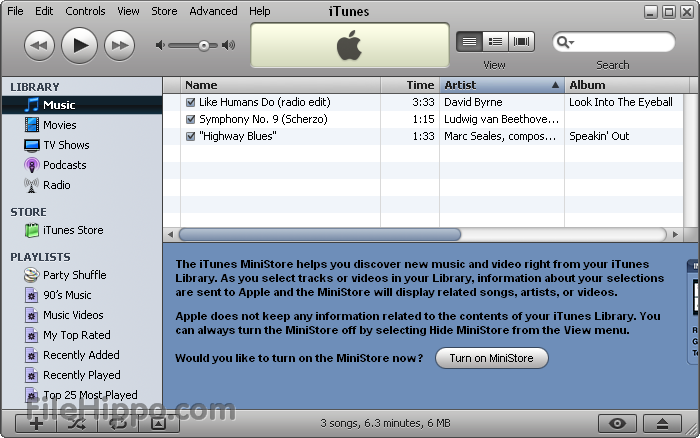Skip to next track with fast-forward button
The image size is (700, 438).
click(120, 46)
